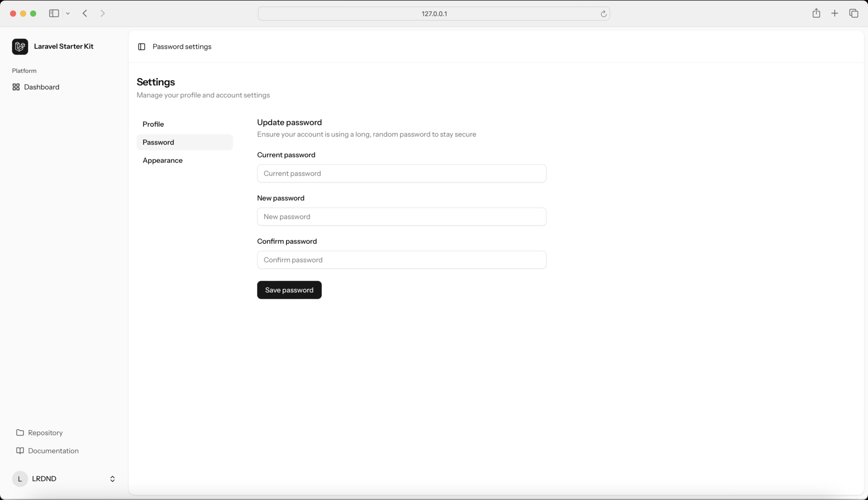Click the LRDND user avatar circle
The image size is (868, 500).
click(20, 479)
